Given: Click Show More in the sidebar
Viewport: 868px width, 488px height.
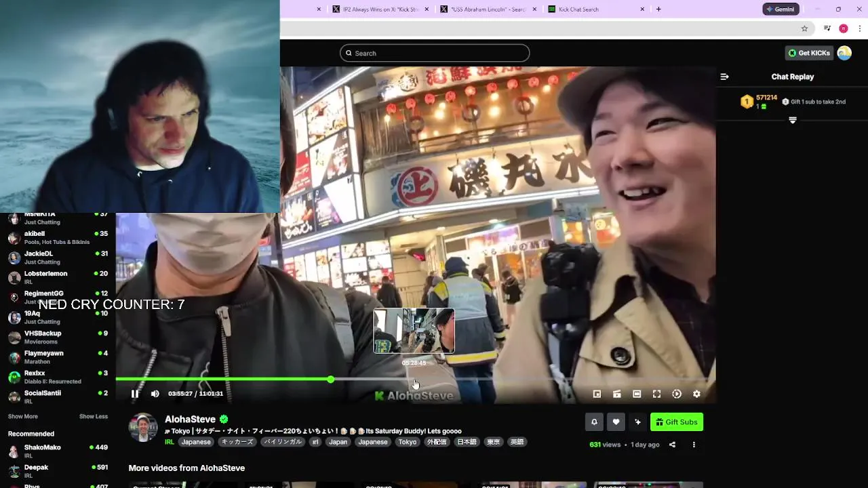Looking at the screenshot, I should pos(23,416).
